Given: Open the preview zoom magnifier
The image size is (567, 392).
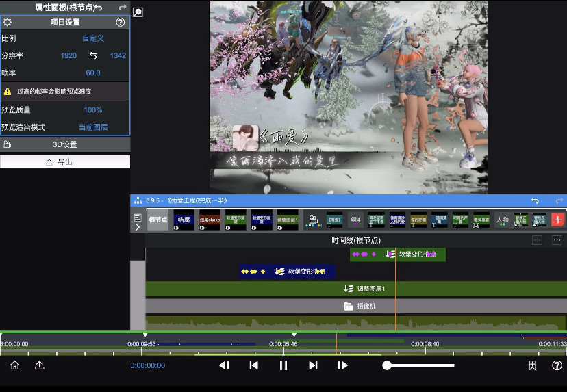Looking at the screenshot, I should [138, 12].
